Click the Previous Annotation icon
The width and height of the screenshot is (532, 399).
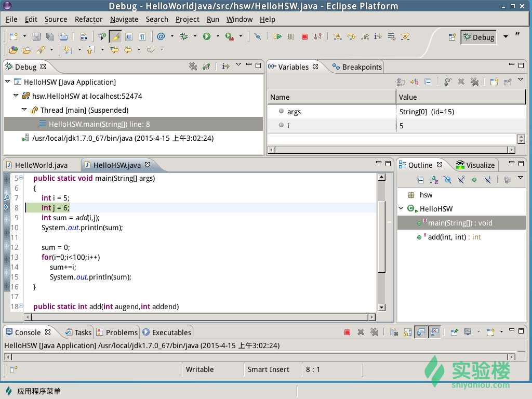[90, 50]
